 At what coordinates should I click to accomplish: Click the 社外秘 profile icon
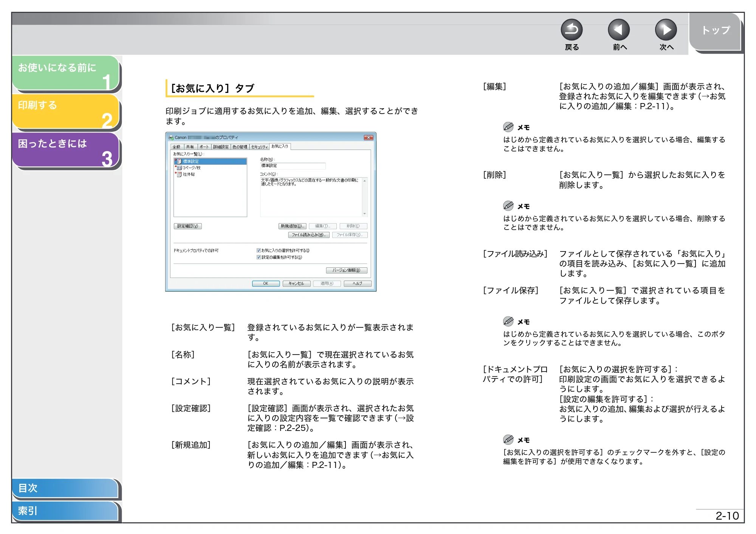click(179, 174)
